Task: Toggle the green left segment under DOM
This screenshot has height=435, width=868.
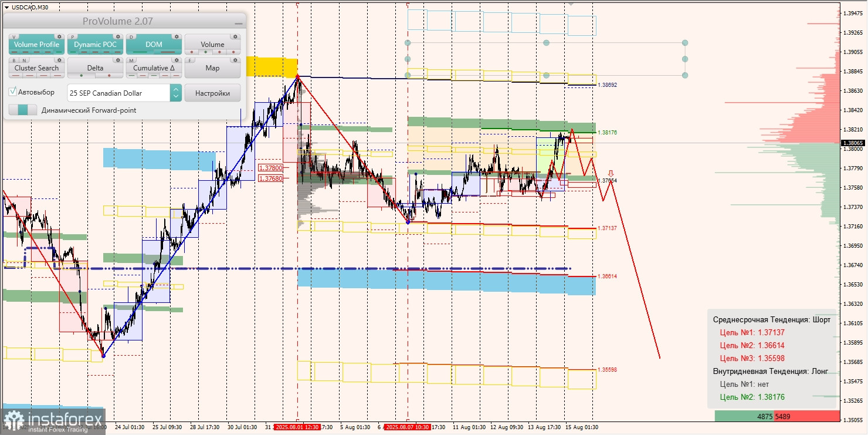Action: (140, 52)
